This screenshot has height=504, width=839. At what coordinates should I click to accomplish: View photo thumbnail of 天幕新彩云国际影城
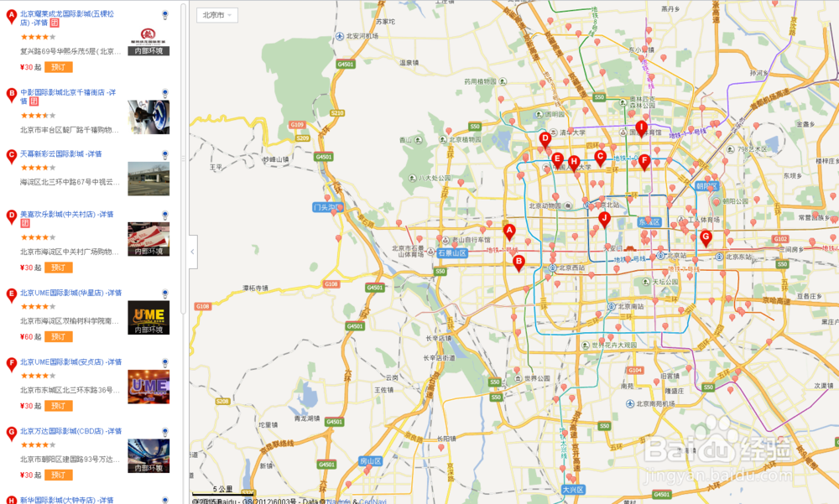pyautogui.click(x=149, y=179)
